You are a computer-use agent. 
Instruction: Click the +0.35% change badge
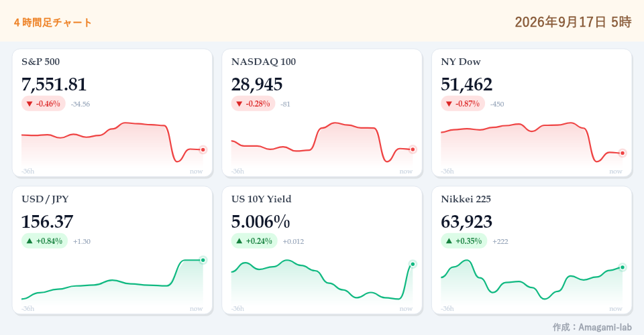tap(464, 241)
